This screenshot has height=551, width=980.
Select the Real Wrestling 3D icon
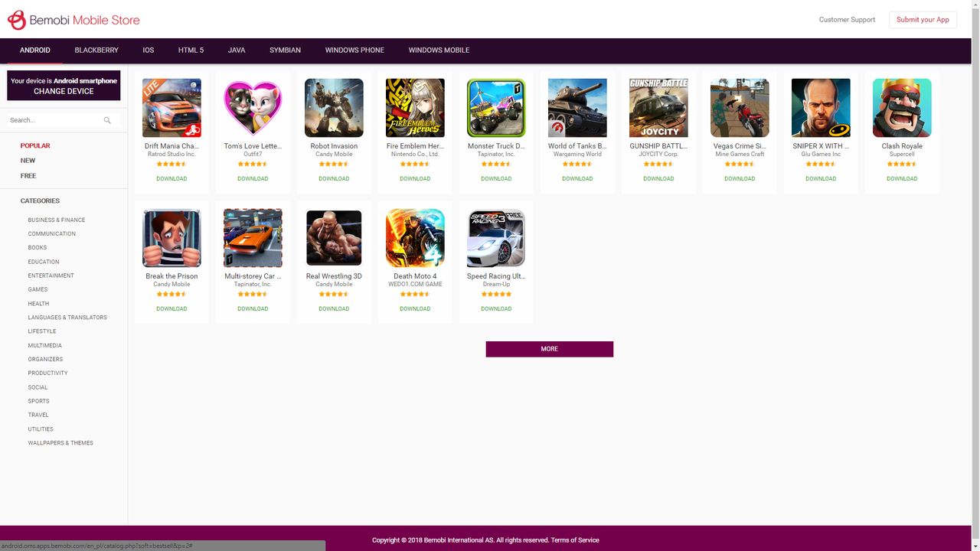click(334, 238)
